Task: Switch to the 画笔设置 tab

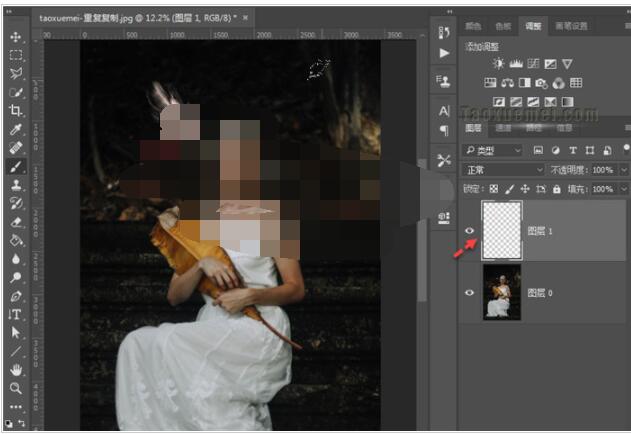Action: click(571, 27)
